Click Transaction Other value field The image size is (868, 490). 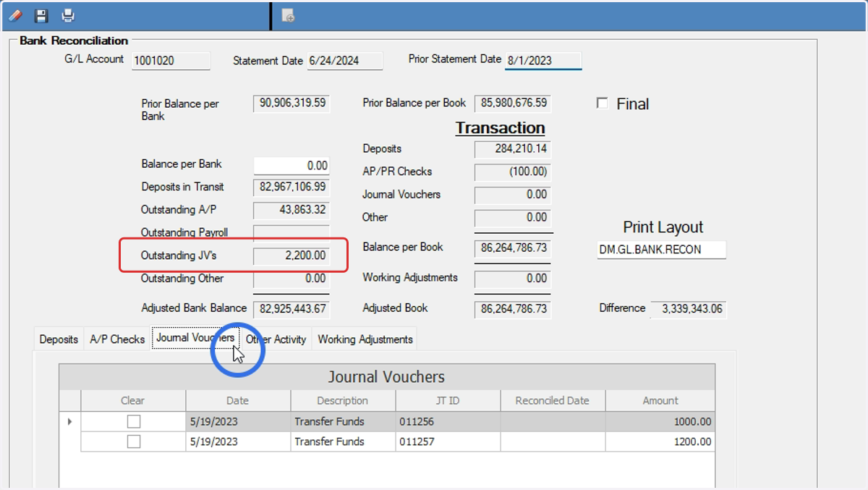click(513, 218)
